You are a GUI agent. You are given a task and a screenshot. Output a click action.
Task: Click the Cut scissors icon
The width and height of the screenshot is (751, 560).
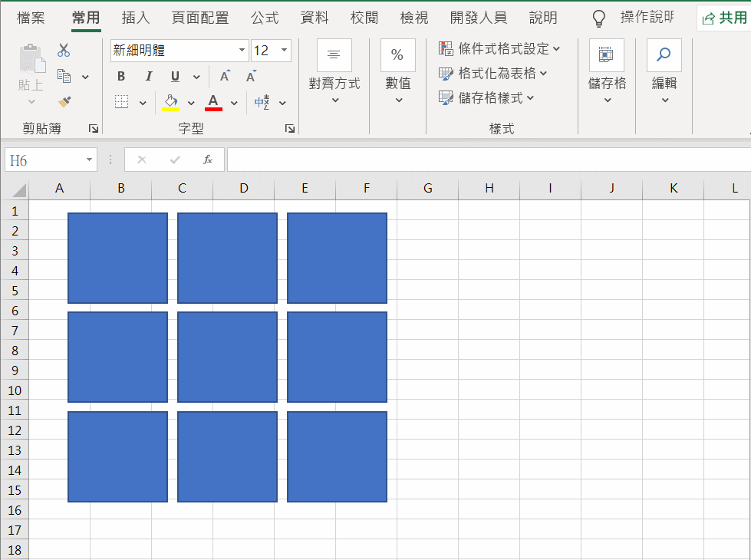click(64, 51)
